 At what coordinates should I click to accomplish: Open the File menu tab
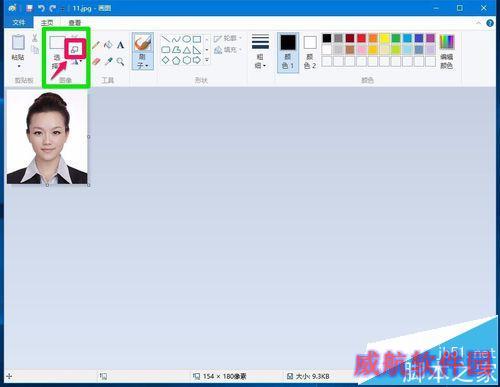point(19,22)
